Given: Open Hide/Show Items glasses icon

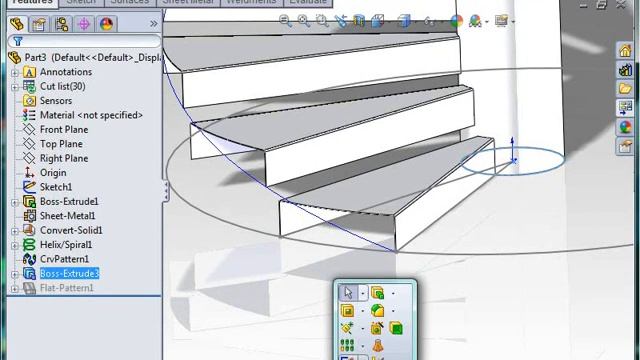Looking at the screenshot, I should (x=429, y=20).
